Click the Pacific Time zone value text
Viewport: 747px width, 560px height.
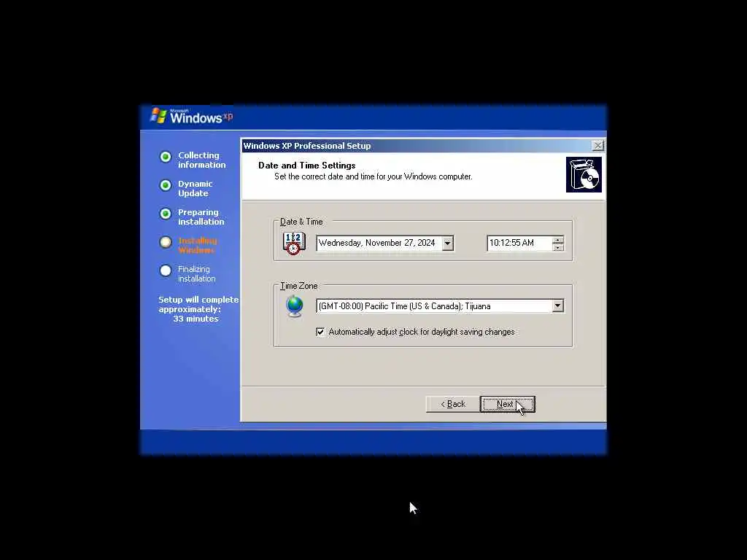pyautogui.click(x=404, y=306)
